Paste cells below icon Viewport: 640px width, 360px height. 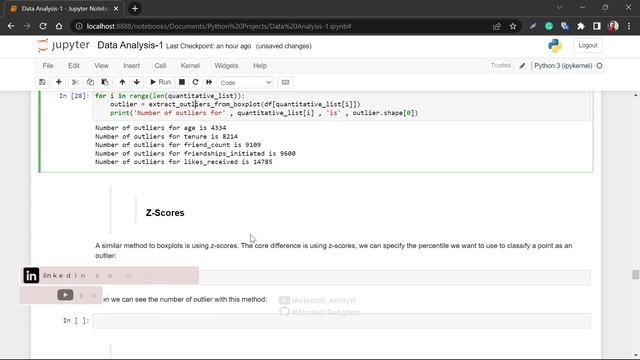click(x=105, y=82)
